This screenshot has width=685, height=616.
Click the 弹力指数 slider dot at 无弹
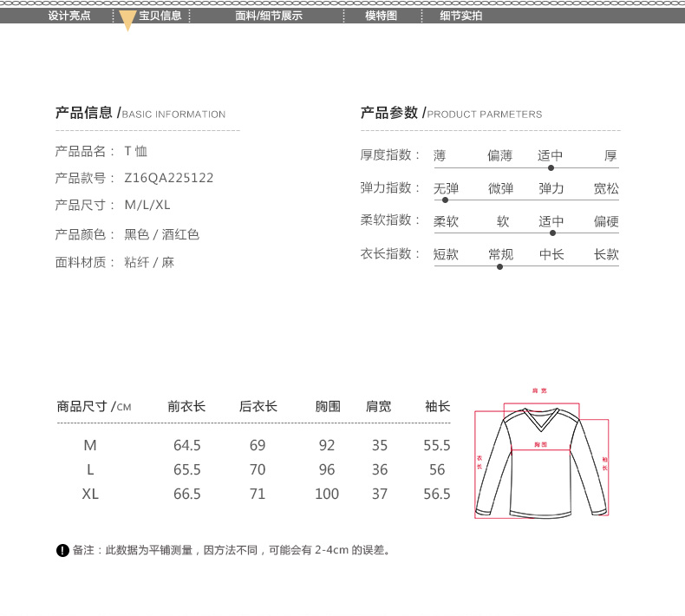pos(445,200)
